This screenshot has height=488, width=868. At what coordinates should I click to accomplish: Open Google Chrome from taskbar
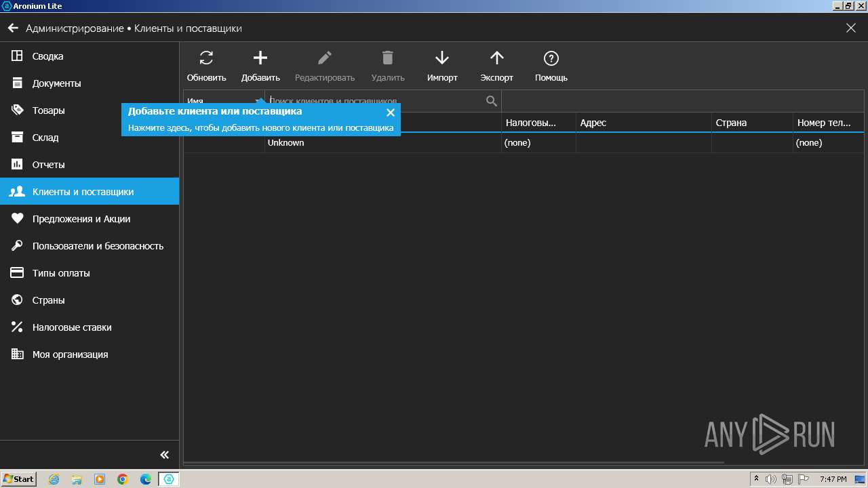(x=123, y=479)
